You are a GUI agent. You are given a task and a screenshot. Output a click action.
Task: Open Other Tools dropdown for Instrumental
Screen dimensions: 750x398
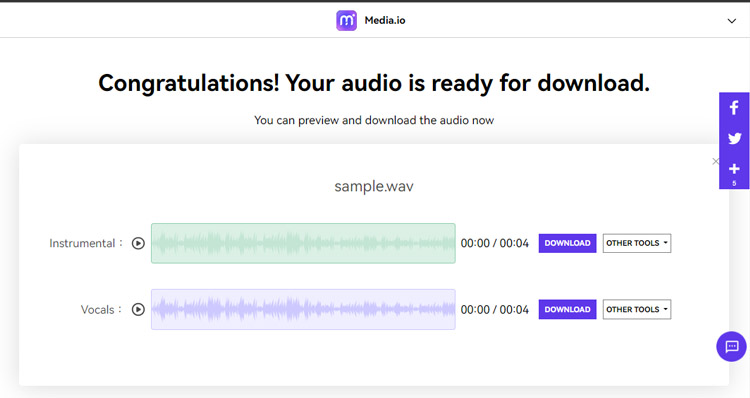(637, 243)
